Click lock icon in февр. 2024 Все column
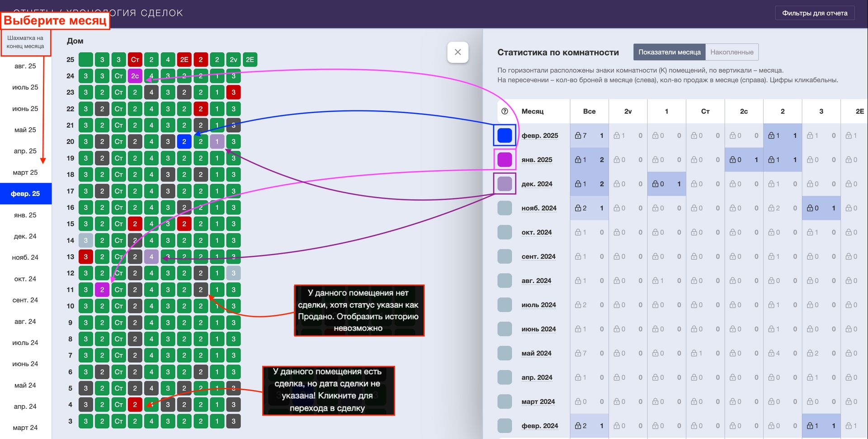 pyautogui.click(x=578, y=426)
